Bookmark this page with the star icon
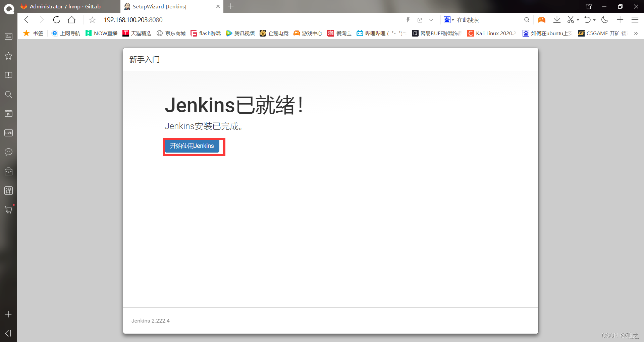The width and height of the screenshot is (644, 342). point(92,20)
